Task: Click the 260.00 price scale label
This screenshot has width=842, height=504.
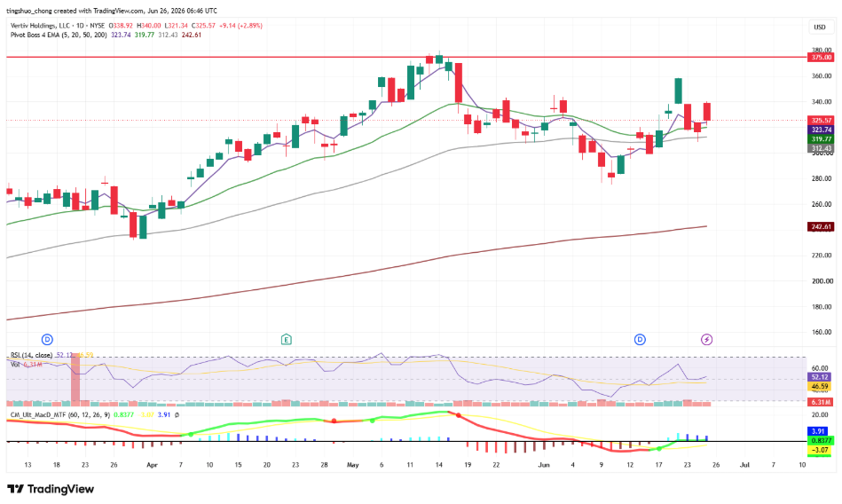Action: [x=822, y=204]
